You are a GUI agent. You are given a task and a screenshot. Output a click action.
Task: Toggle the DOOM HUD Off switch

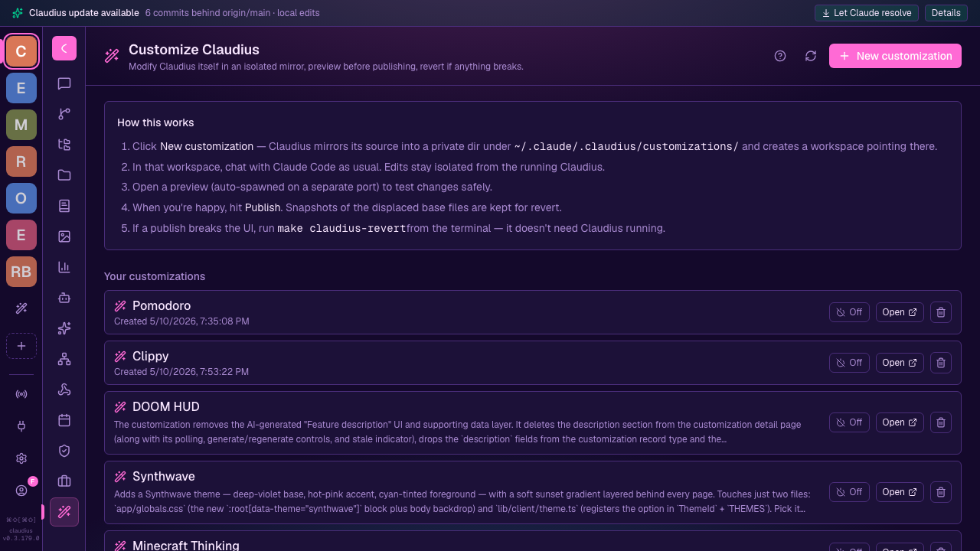[849, 422]
